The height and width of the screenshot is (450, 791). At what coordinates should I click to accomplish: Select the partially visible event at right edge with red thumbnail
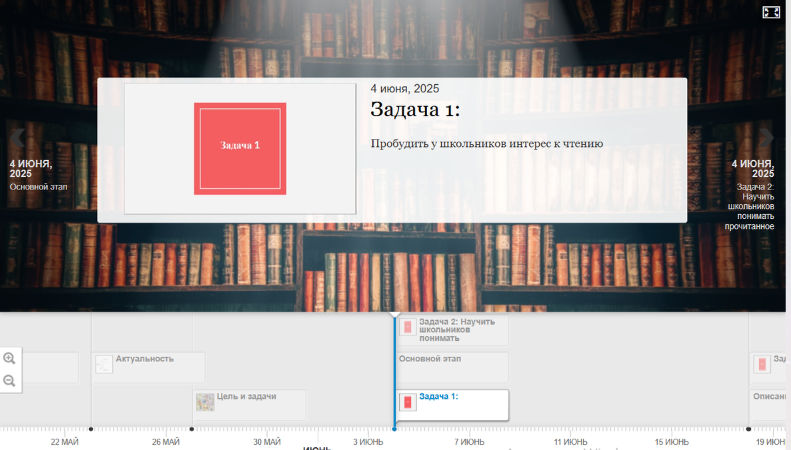(x=768, y=367)
